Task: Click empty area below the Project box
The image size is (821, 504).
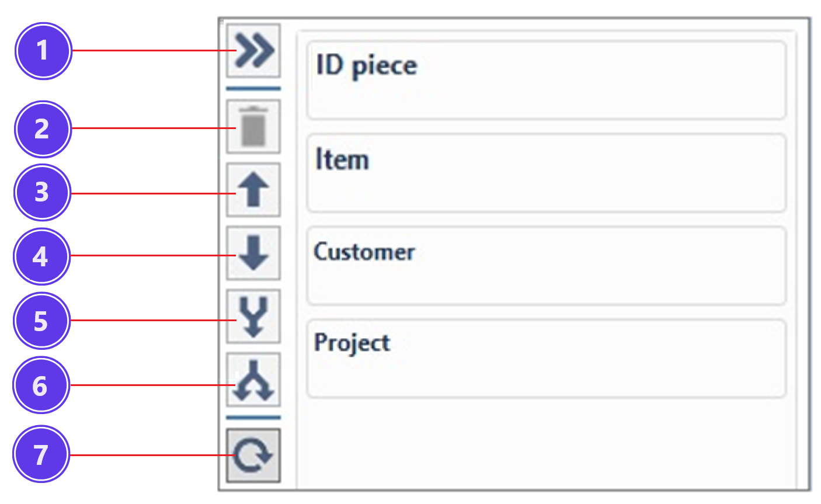Action: point(547,444)
